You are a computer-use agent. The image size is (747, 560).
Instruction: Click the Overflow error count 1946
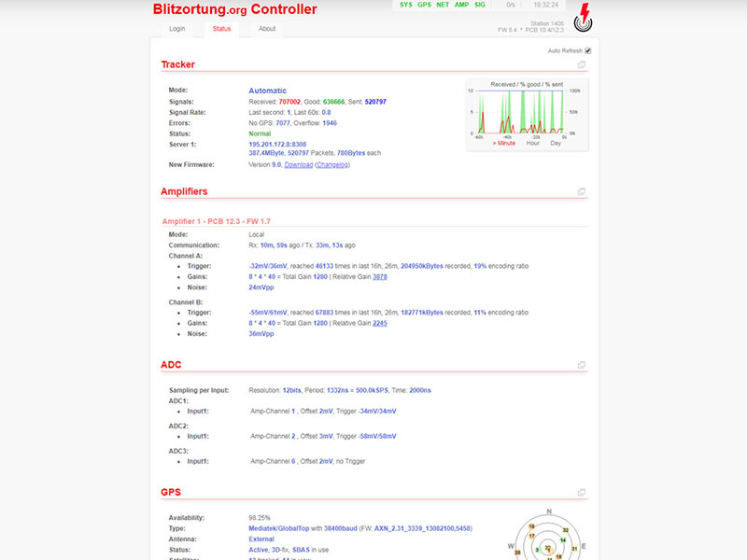[330, 123]
